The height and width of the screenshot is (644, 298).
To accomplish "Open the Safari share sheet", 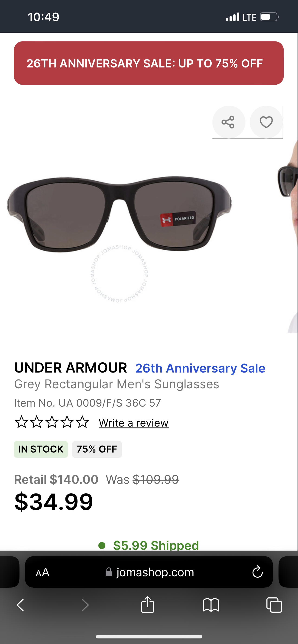I will click(148, 604).
